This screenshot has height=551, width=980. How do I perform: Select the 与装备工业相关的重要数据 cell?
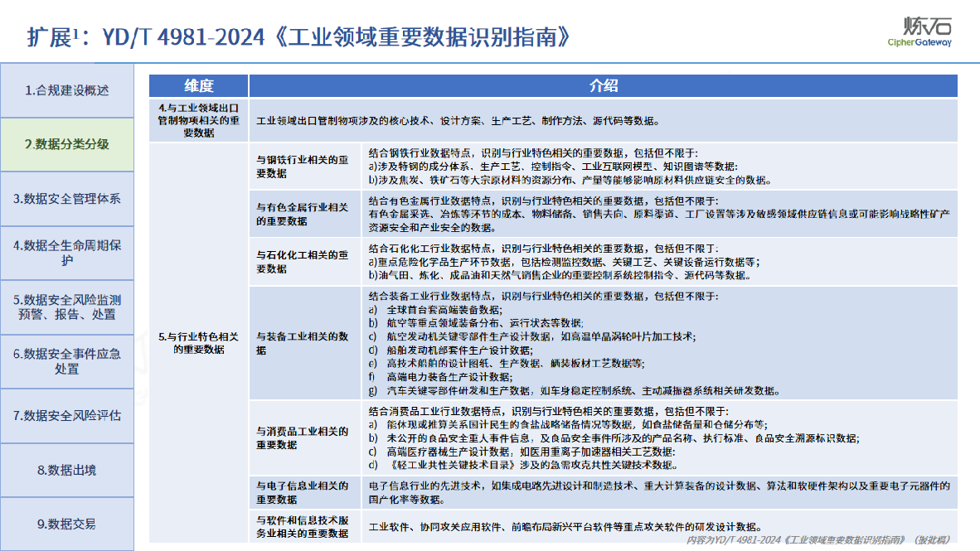302,343
